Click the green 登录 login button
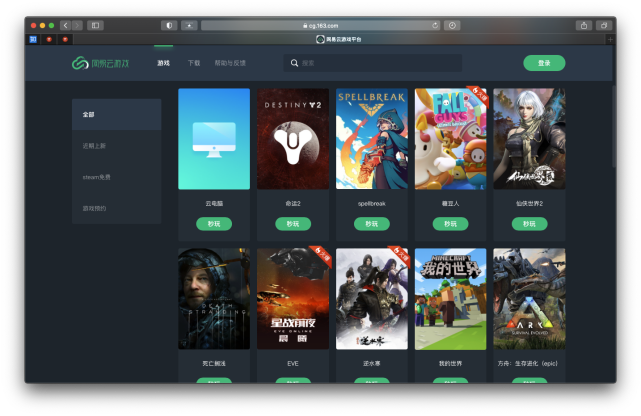This screenshot has width=641, height=416. tap(544, 63)
